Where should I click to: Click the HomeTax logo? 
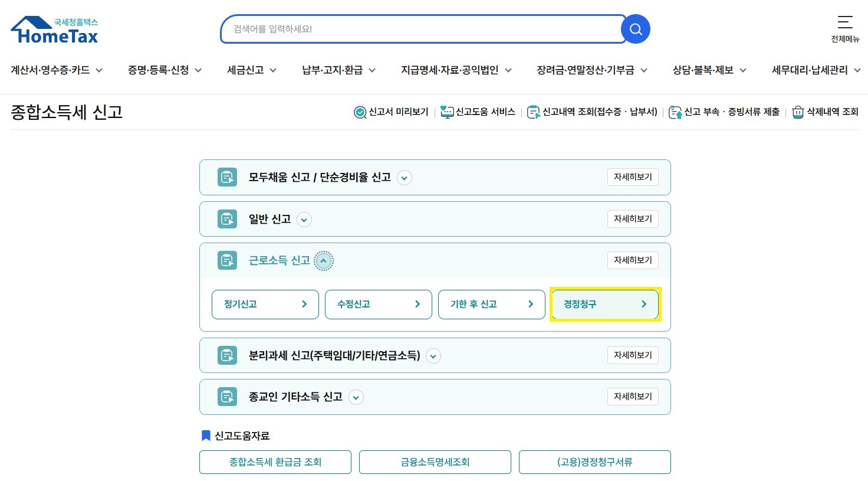(54, 29)
